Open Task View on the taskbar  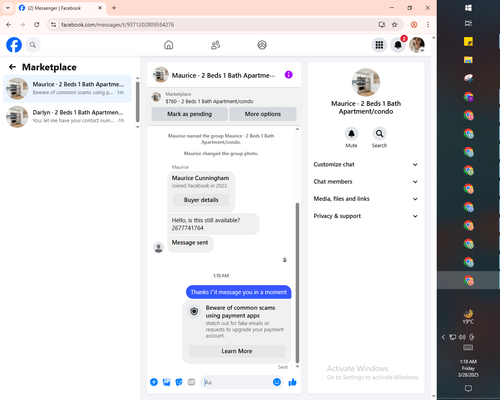point(468,23)
